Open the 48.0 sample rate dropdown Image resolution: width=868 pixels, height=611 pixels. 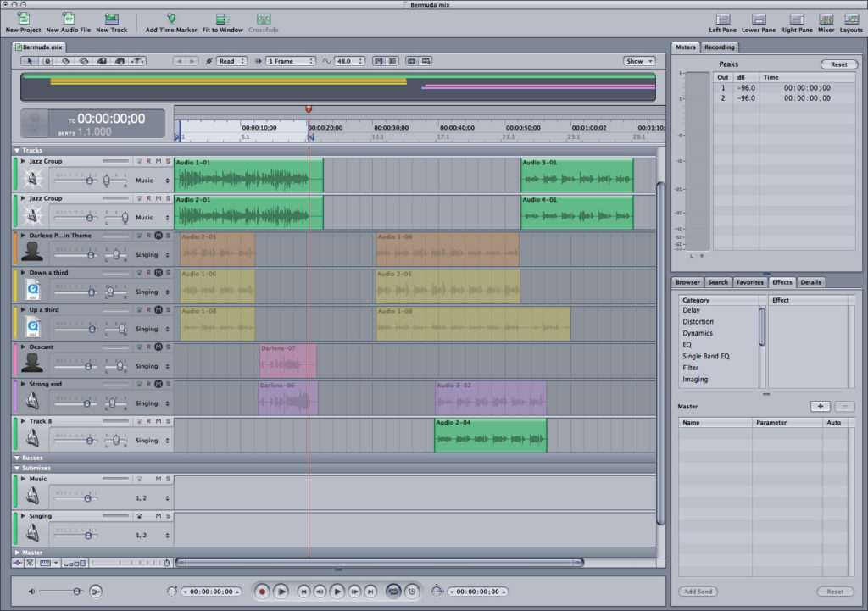[x=349, y=61]
